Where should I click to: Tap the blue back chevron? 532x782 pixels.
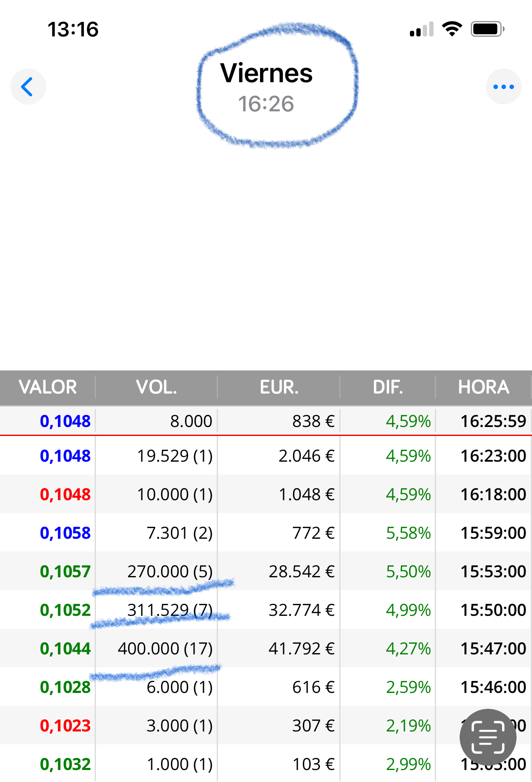pos(28,87)
